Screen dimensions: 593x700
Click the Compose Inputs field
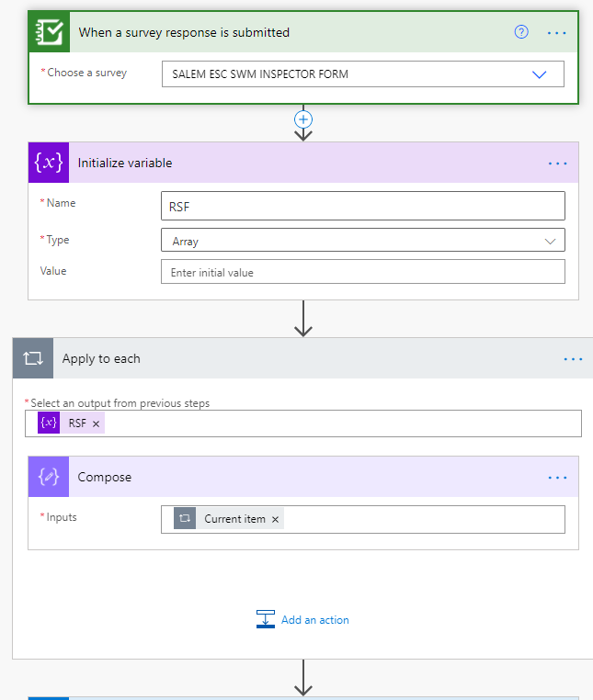point(423,519)
